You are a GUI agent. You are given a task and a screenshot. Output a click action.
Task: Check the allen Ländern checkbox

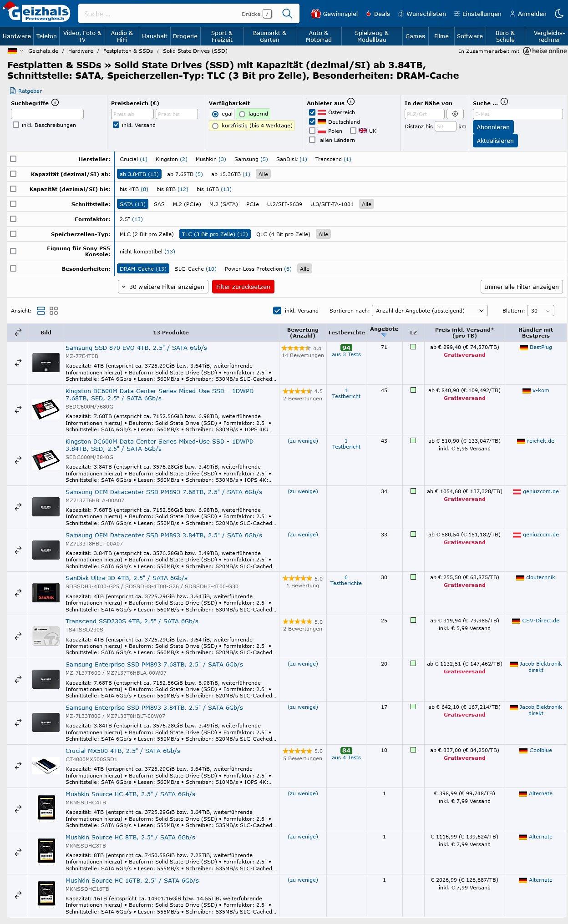pyautogui.click(x=312, y=140)
